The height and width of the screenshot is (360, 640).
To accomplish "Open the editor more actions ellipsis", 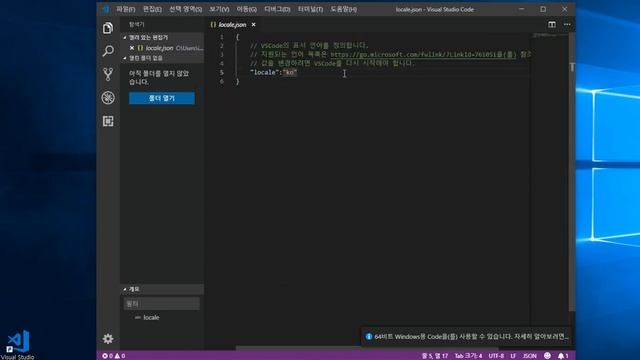I will pos(567,24).
